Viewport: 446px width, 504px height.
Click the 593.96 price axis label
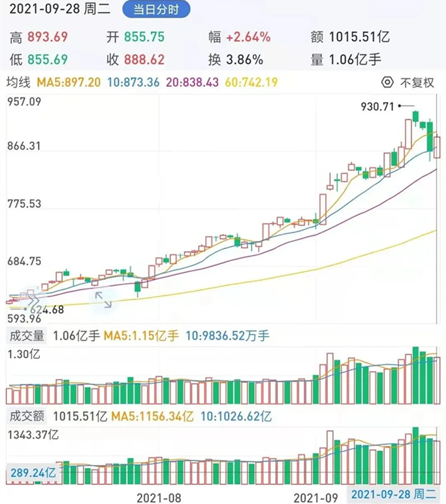coord(24,318)
